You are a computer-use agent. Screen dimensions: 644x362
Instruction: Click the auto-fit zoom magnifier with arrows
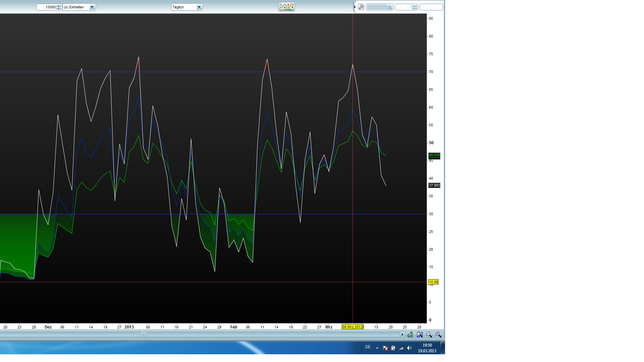420,335
